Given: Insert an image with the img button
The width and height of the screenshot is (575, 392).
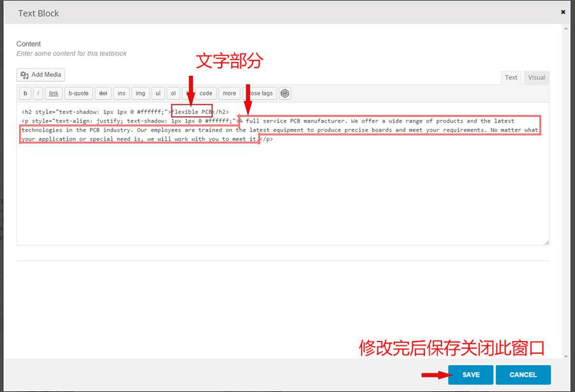Looking at the screenshot, I should pos(141,93).
